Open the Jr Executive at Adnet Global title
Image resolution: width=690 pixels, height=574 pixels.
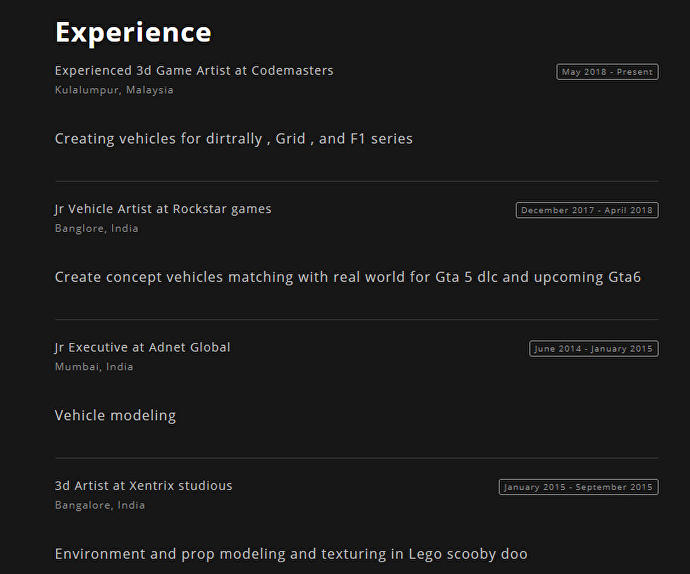[x=142, y=347]
